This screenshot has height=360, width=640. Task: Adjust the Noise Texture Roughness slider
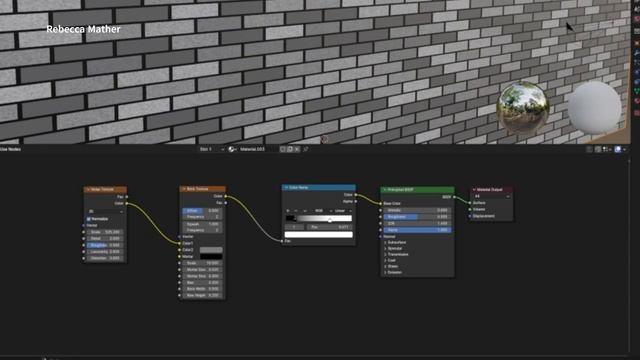[x=105, y=245]
